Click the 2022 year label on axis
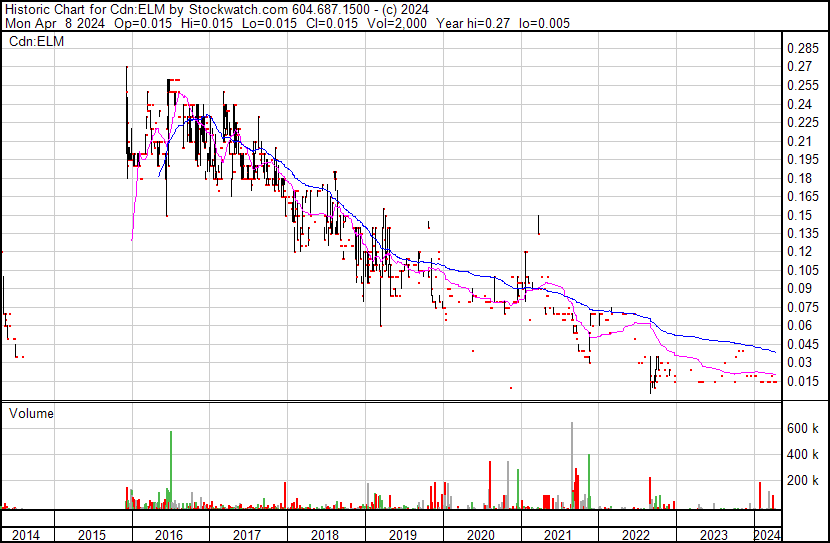Image resolution: width=830 pixels, height=543 pixels. 636,535
